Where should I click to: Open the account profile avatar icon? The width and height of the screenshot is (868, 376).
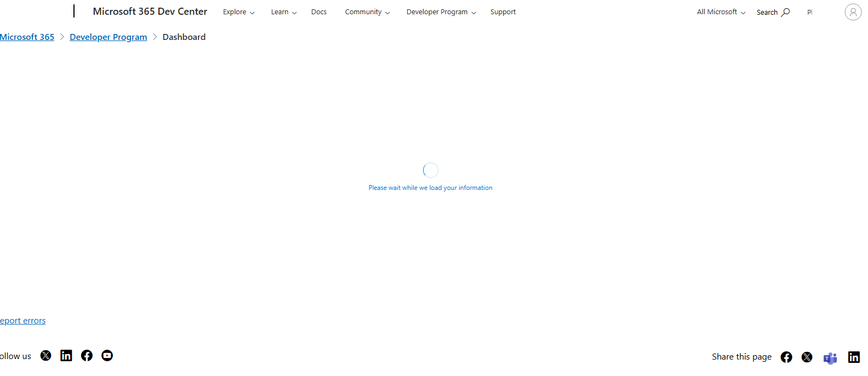coord(853,12)
